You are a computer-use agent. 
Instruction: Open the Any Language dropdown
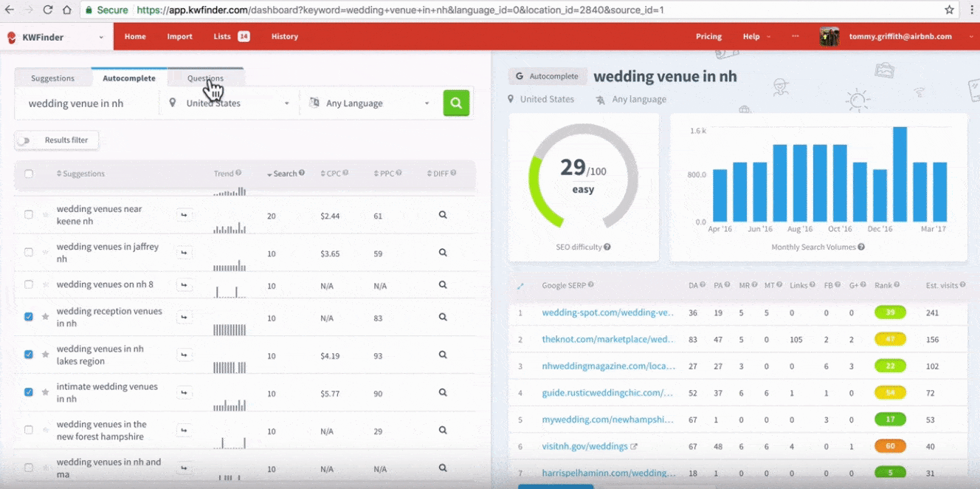pos(369,103)
